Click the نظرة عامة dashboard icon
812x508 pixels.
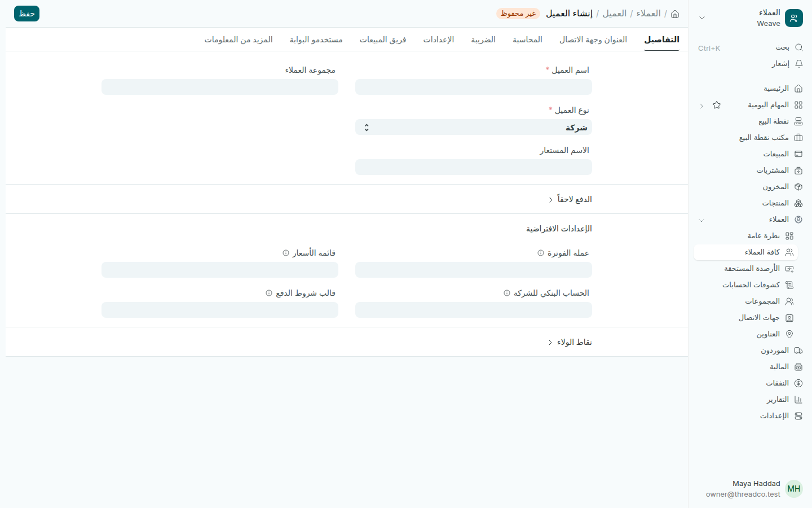(x=789, y=236)
